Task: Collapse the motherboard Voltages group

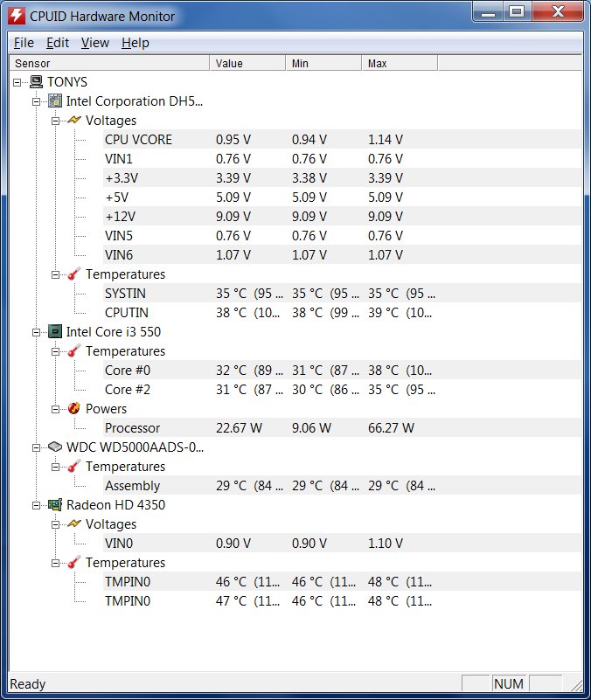Action: coord(55,121)
